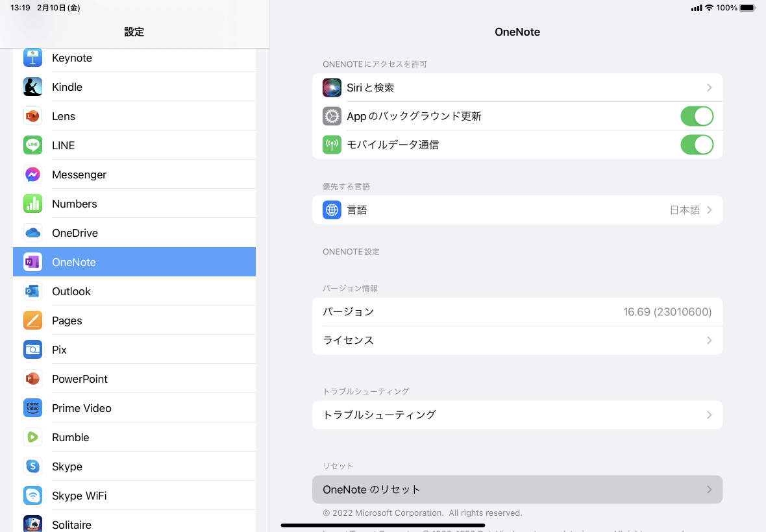Screen dimensions: 766x532
Task: Tap the Kindle app icon
Action: point(32,87)
